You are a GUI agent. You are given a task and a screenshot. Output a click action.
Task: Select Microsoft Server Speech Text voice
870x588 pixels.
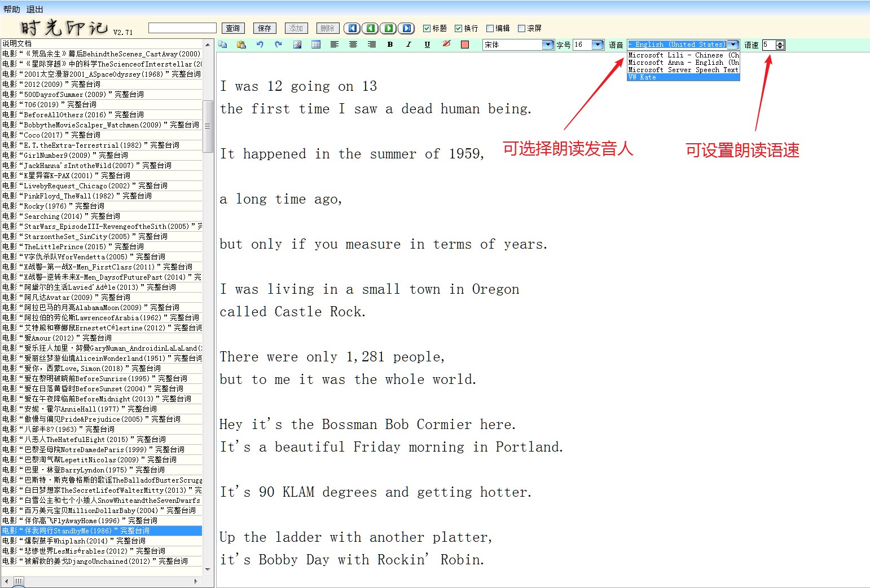pos(683,70)
